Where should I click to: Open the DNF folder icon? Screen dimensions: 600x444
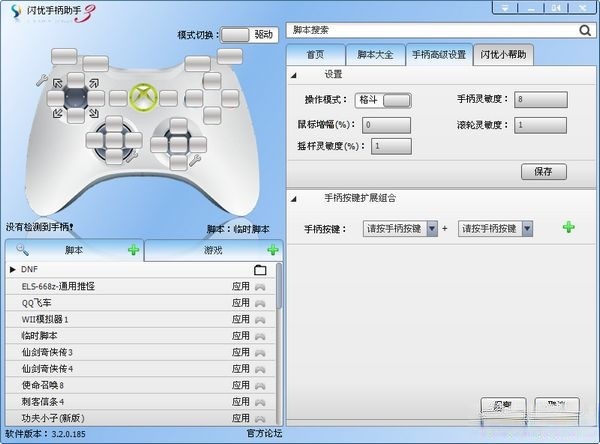click(260, 270)
